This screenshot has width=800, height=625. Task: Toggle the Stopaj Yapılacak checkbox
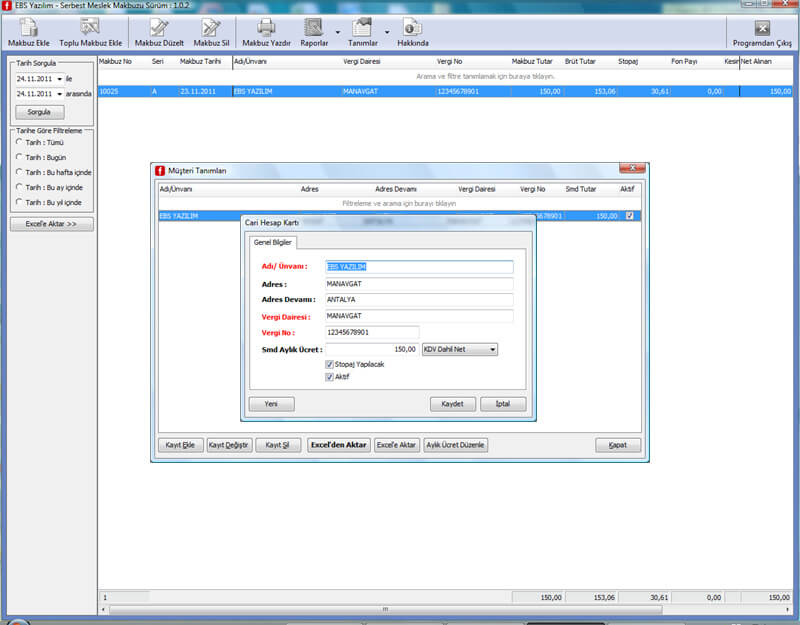pyautogui.click(x=330, y=365)
